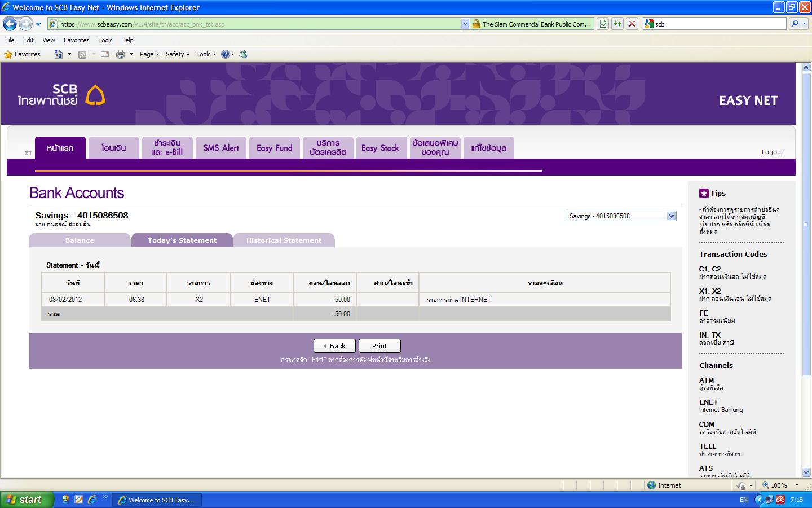Open the Safety command bar dropdown
This screenshot has height=508, width=812.
click(x=178, y=54)
